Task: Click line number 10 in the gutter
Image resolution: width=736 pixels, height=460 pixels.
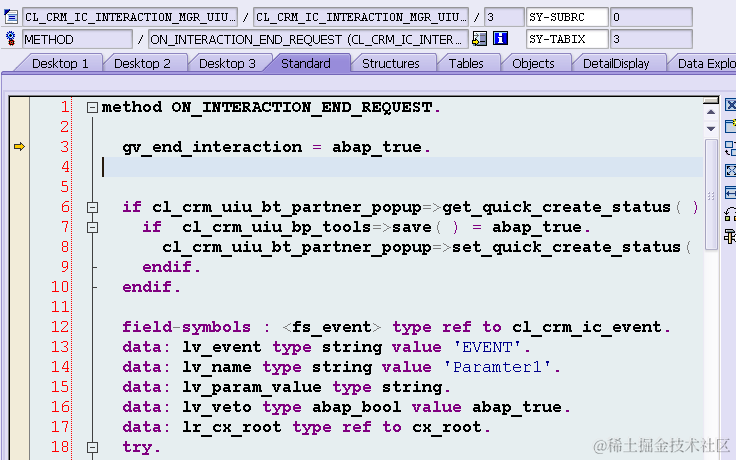Action: point(60,287)
